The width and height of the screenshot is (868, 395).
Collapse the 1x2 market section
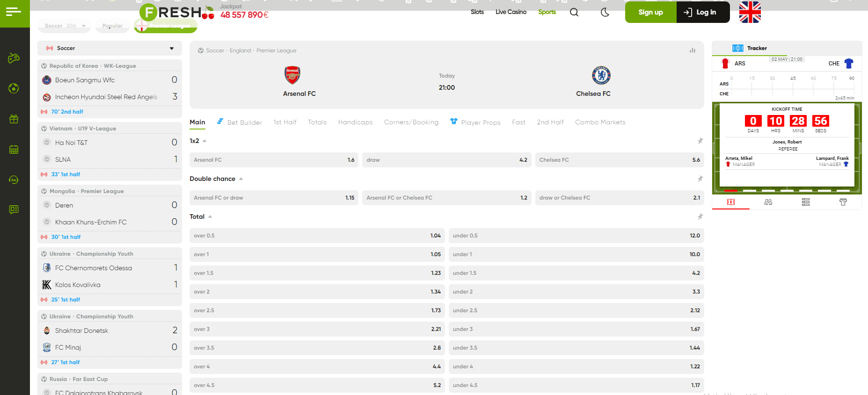[204, 141]
